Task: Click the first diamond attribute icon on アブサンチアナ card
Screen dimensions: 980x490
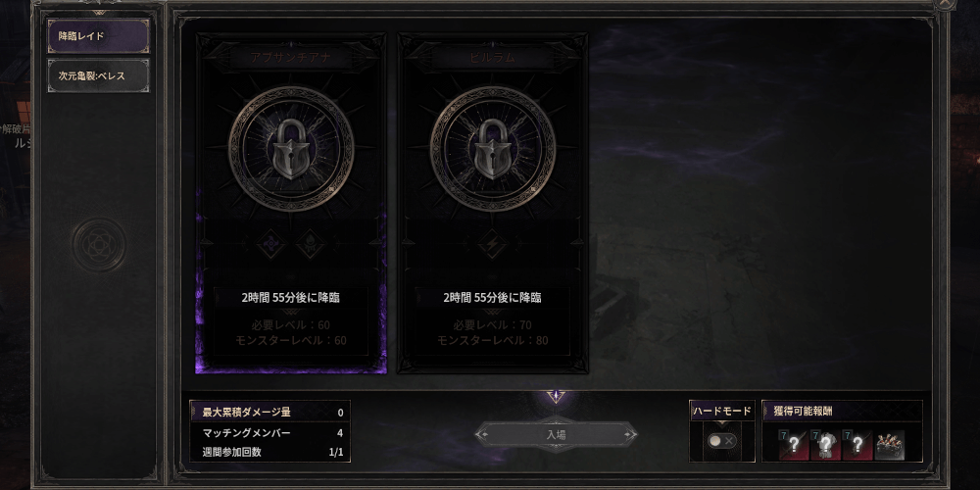Action: point(271,244)
